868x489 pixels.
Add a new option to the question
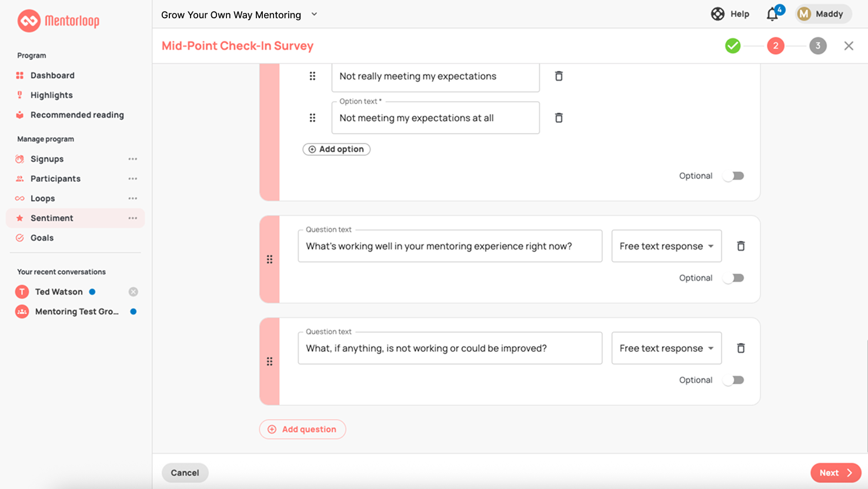point(336,149)
